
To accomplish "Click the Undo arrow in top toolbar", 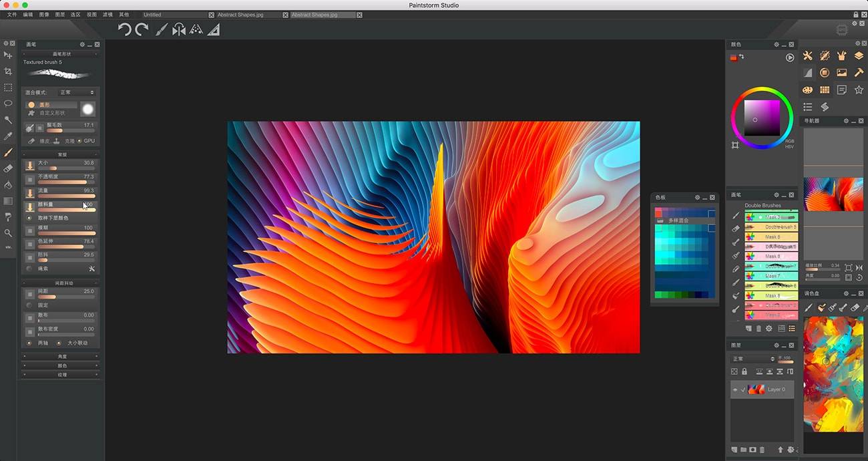I will (124, 29).
